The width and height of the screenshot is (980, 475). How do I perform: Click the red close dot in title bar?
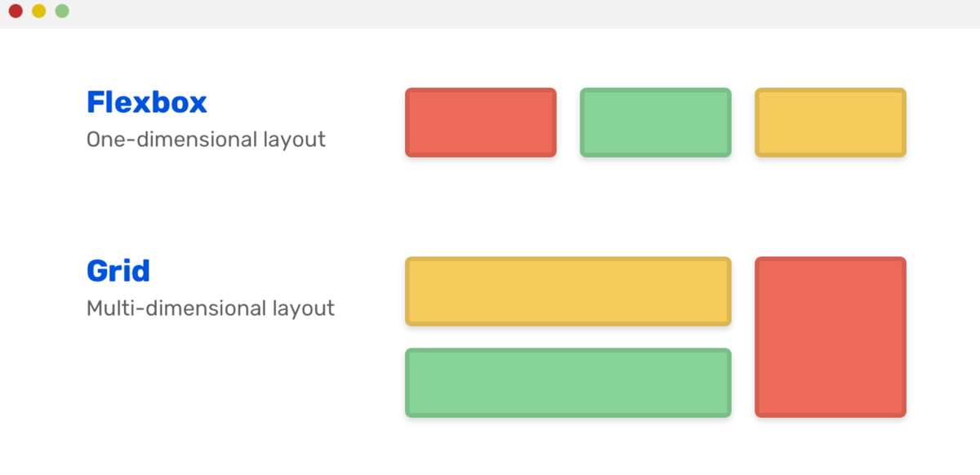tap(16, 11)
